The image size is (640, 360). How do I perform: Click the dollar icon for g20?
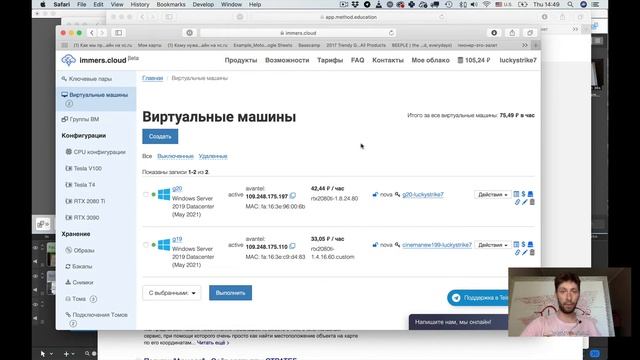point(523,194)
